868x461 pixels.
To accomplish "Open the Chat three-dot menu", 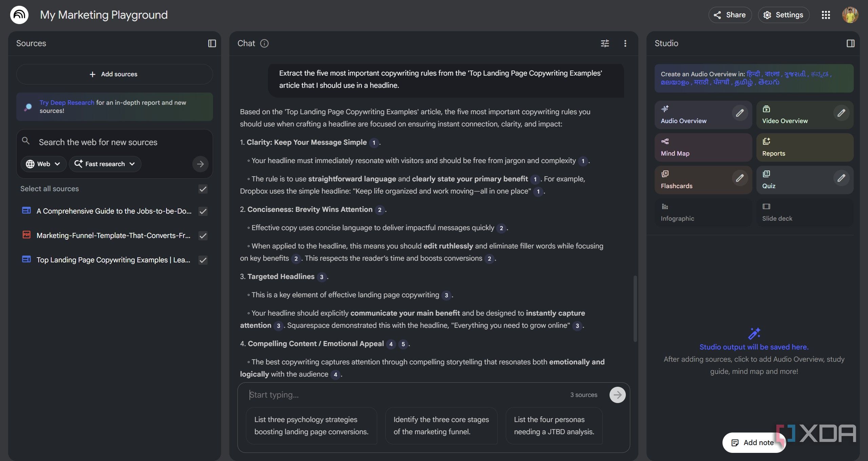I will coord(625,43).
